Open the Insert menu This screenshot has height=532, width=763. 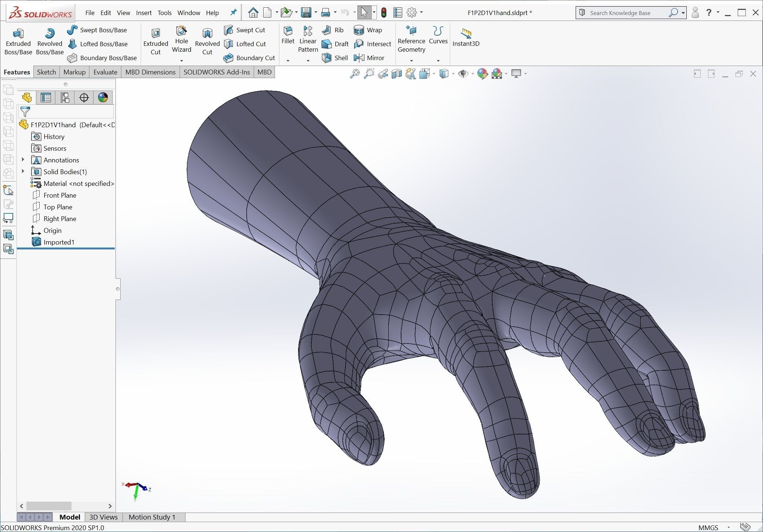(143, 13)
